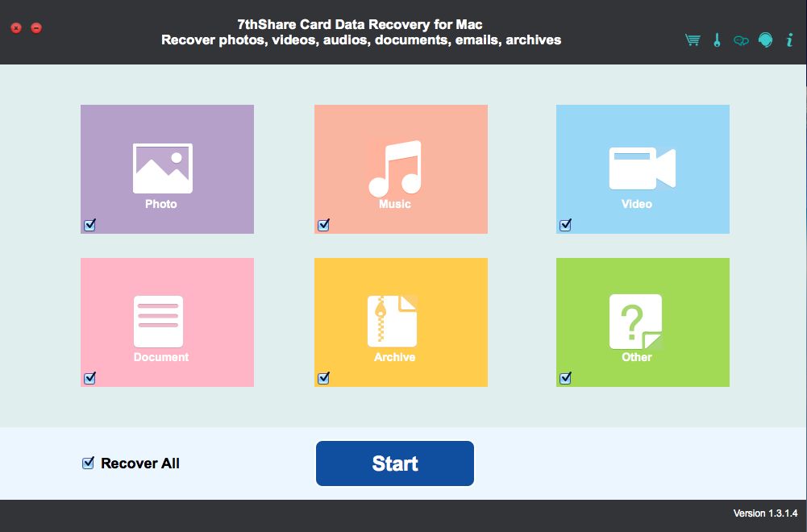Uncheck the Photo tile checkbox

pyautogui.click(x=90, y=225)
